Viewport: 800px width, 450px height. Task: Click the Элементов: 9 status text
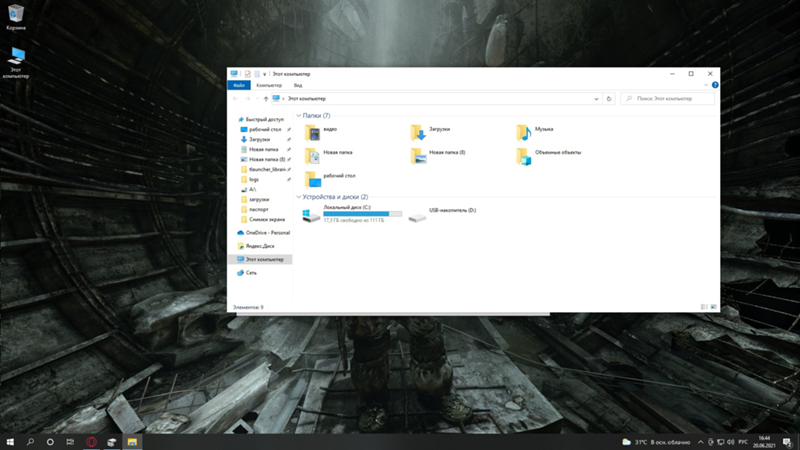tap(248, 307)
